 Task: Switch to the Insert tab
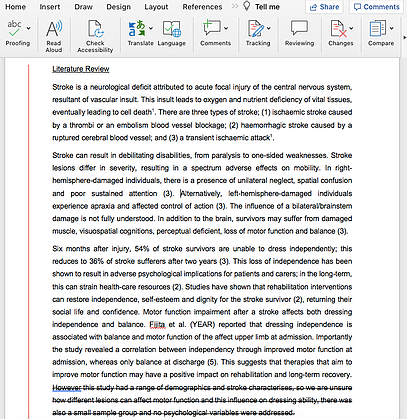pyautogui.click(x=49, y=7)
